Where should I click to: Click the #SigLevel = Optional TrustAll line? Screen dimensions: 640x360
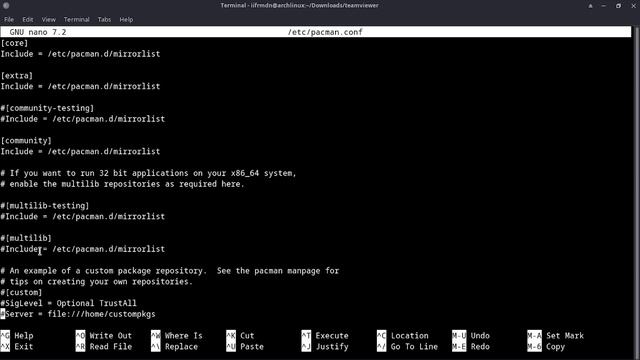[x=69, y=303]
